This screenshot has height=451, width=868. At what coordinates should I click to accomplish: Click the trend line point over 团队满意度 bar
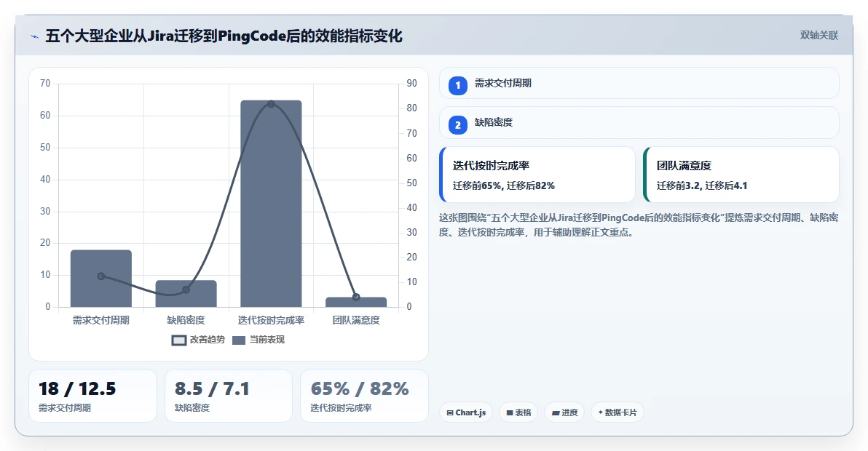[x=356, y=298]
